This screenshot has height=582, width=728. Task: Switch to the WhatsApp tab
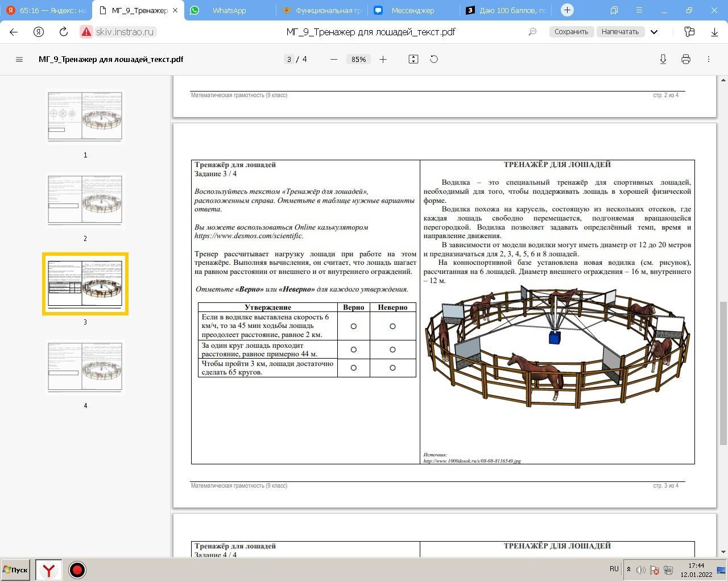tap(229, 10)
